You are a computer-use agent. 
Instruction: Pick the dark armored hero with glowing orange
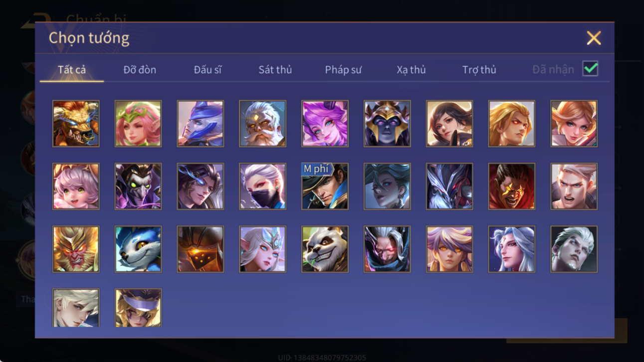pos(200,249)
